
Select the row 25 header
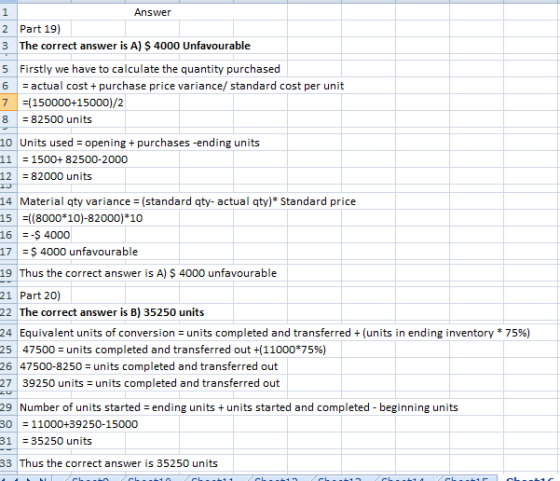coord(8,349)
